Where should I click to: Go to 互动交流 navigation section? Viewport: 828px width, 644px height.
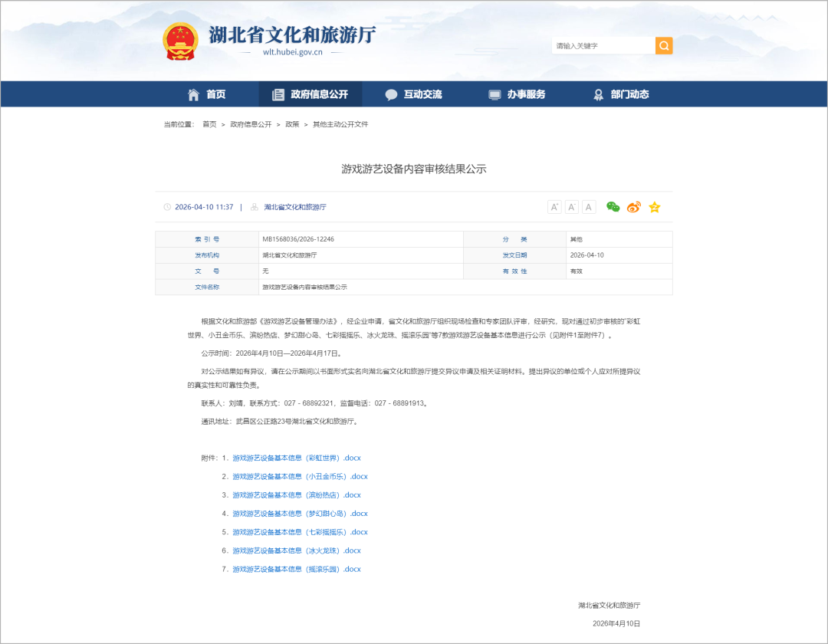(414, 94)
